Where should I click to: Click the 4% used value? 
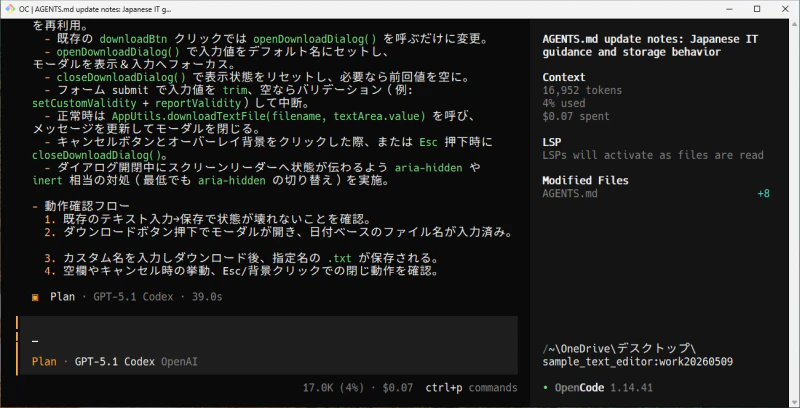(x=564, y=103)
